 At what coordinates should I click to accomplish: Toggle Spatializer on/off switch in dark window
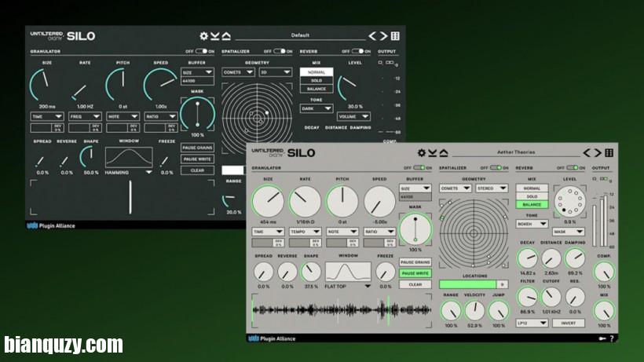tap(280, 51)
